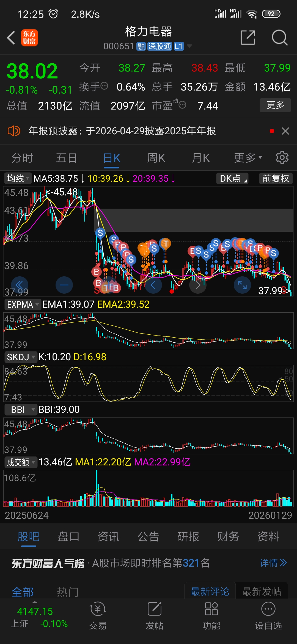This screenshot has height=644, width=297.
Task: Tap the SKDJ oscillator chart
Action: point(148,383)
